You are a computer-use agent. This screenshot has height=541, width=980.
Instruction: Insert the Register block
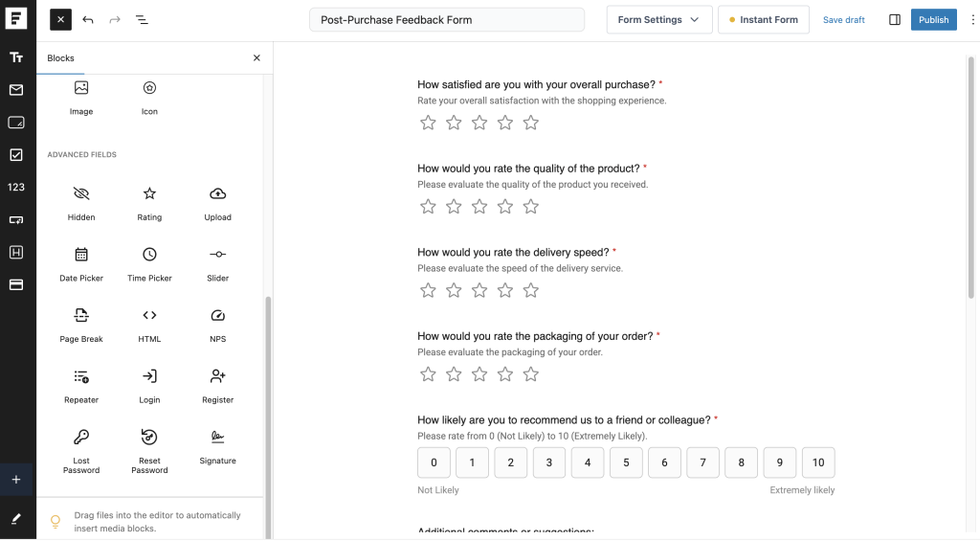click(217, 386)
